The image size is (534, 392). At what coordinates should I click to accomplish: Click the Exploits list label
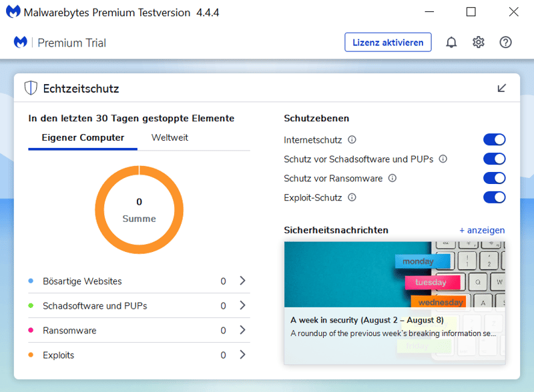(58, 355)
